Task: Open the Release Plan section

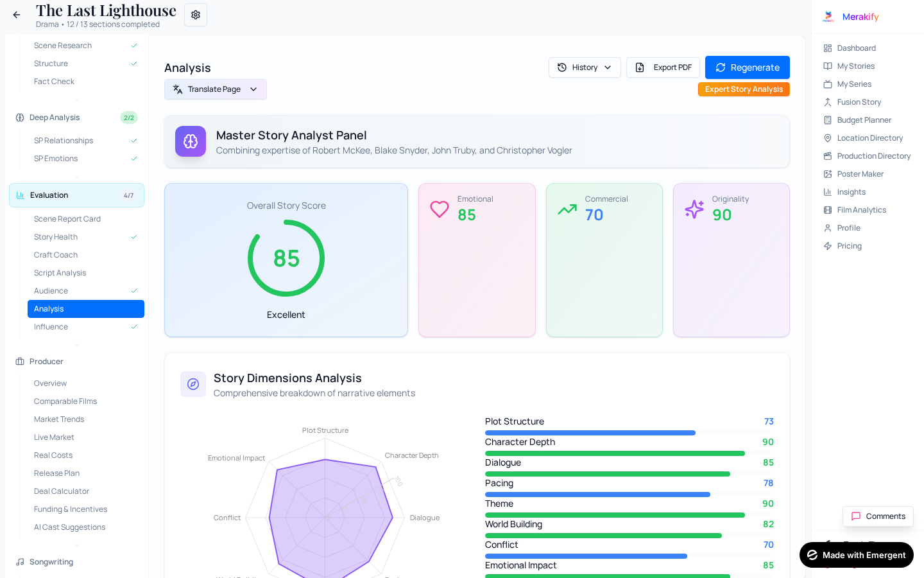Action: click(86, 473)
